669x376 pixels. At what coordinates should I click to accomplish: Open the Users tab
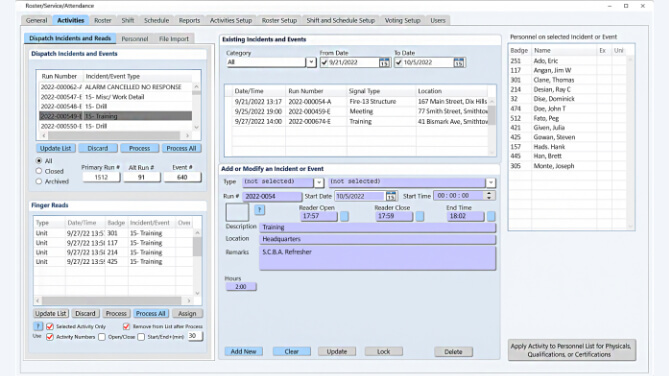click(x=438, y=20)
